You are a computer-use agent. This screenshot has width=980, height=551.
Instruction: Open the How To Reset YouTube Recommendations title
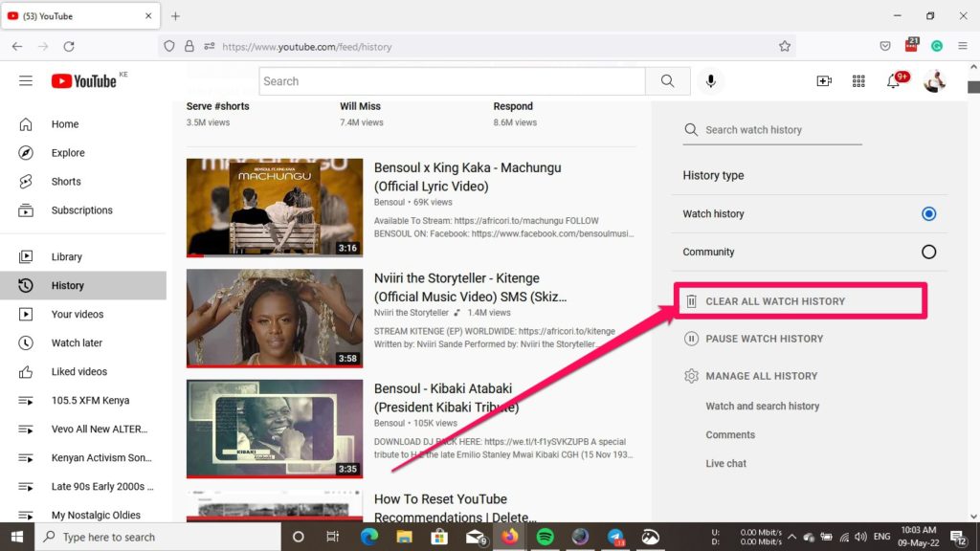coord(455,509)
